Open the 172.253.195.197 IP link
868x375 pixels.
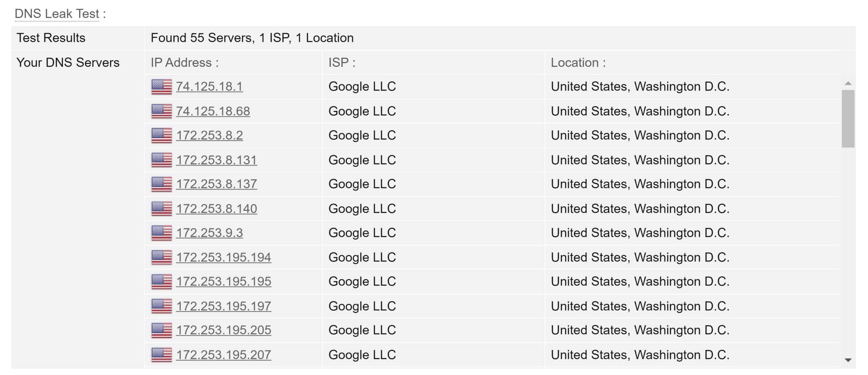click(x=223, y=306)
